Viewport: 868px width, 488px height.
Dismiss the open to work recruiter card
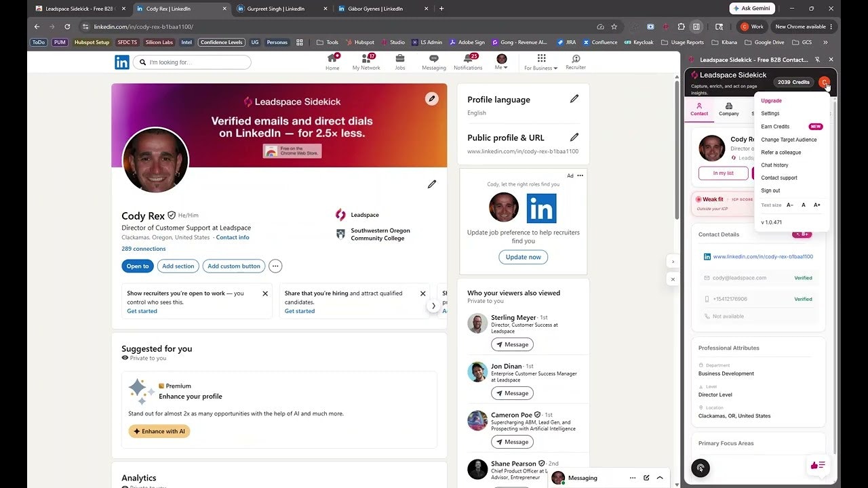click(x=265, y=293)
